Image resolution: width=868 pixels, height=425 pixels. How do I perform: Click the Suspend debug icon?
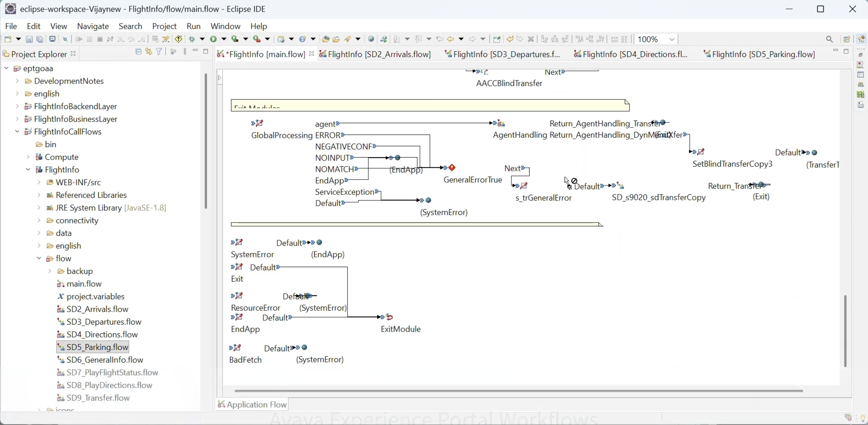click(x=89, y=40)
